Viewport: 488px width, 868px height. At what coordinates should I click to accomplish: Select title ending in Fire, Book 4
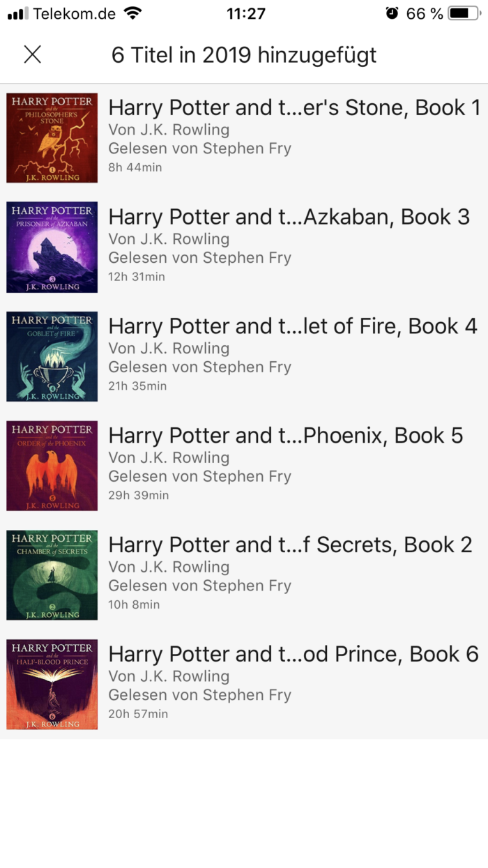click(x=293, y=326)
